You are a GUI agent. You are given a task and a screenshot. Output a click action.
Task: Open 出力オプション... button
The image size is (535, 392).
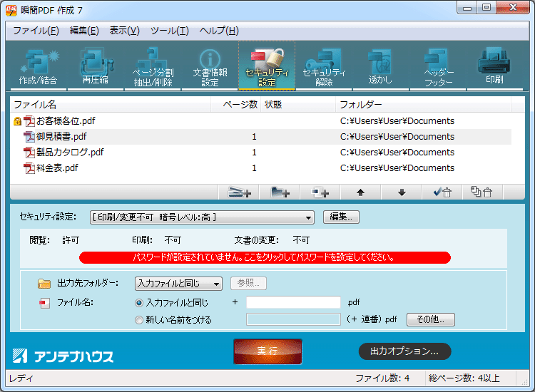(x=404, y=351)
